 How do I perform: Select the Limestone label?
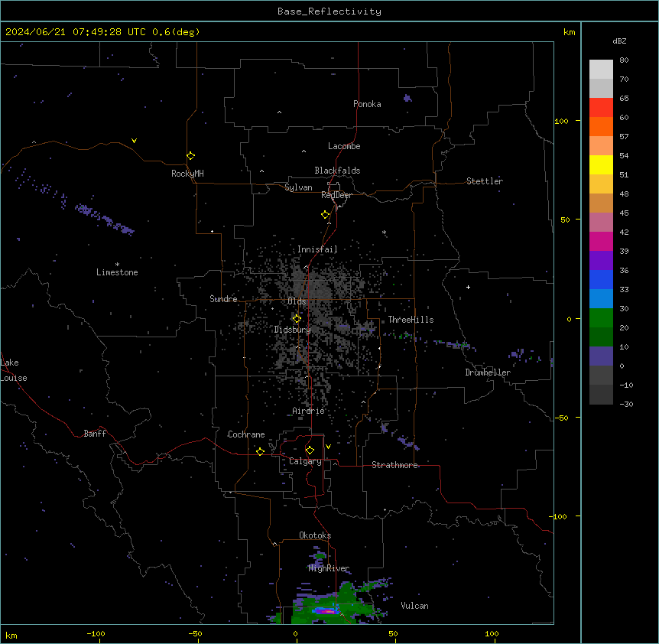[x=117, y=272]
